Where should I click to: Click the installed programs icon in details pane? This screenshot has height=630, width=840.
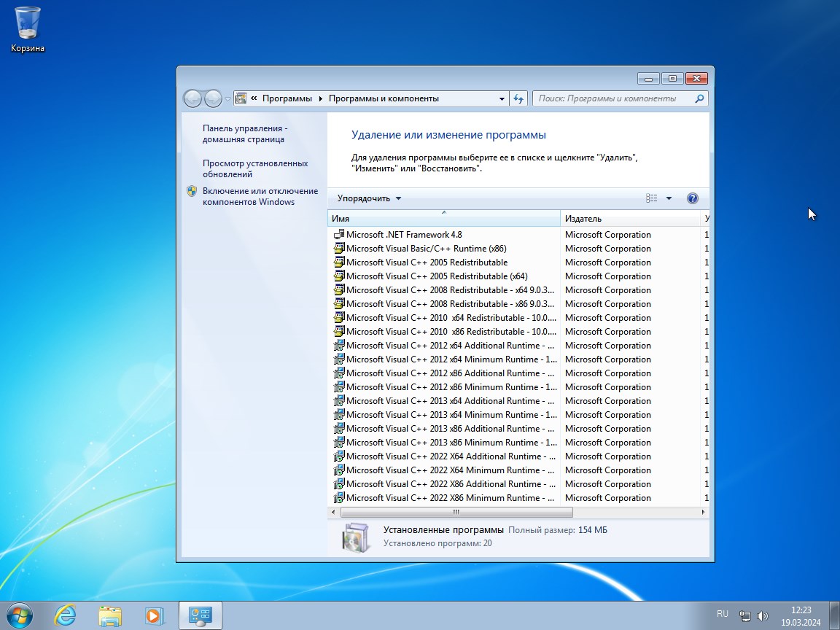pyautogui.click(x=356, y=537)
